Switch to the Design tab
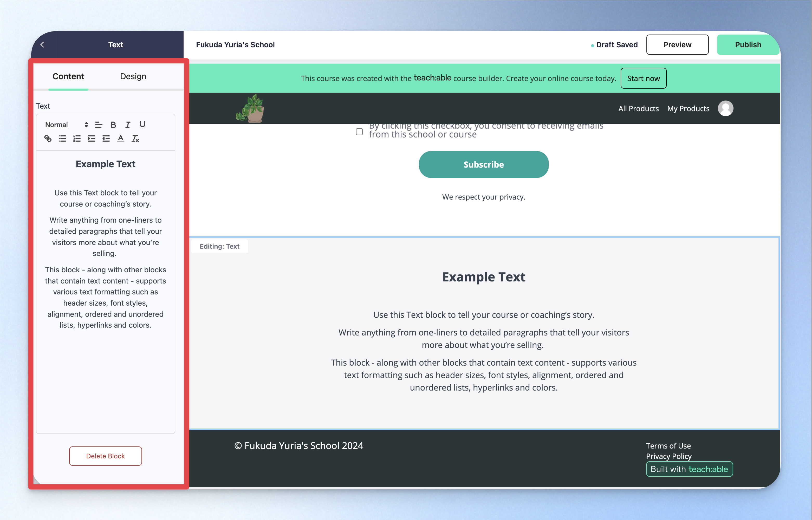This screenshot has height=520, width=812. click(133, 76)
